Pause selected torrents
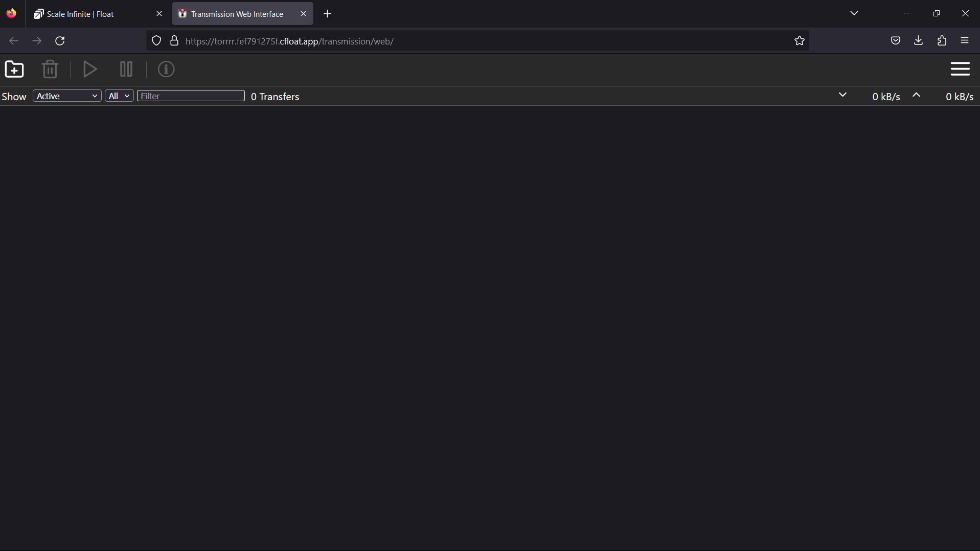980x551 pixels. [126, 69]
